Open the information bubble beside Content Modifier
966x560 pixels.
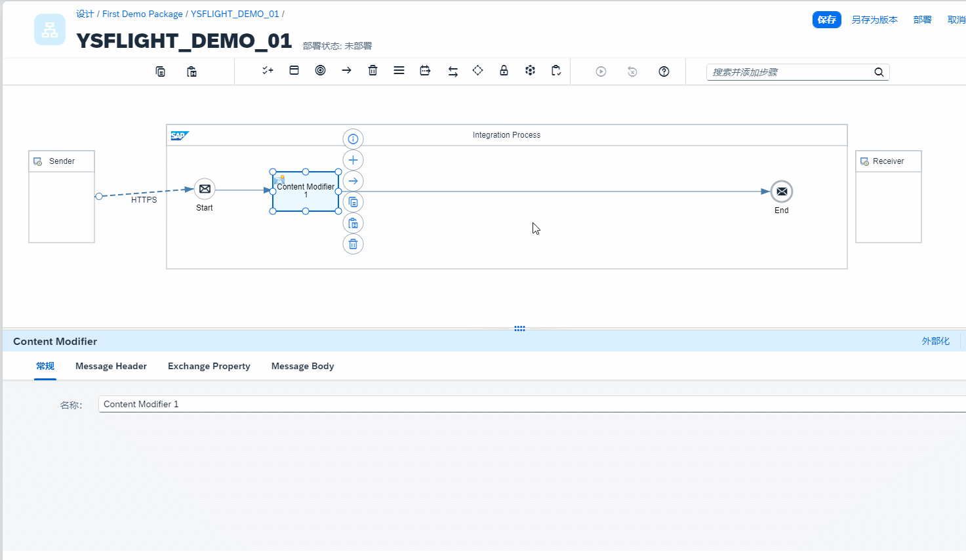point(353,139)
